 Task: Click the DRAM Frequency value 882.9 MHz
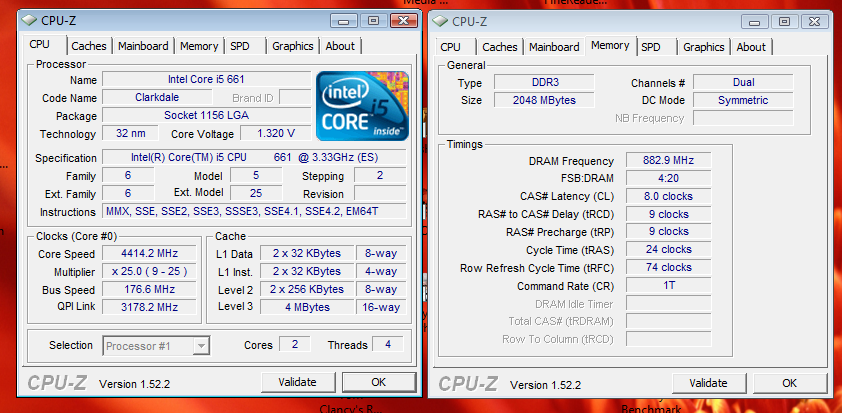669,160
